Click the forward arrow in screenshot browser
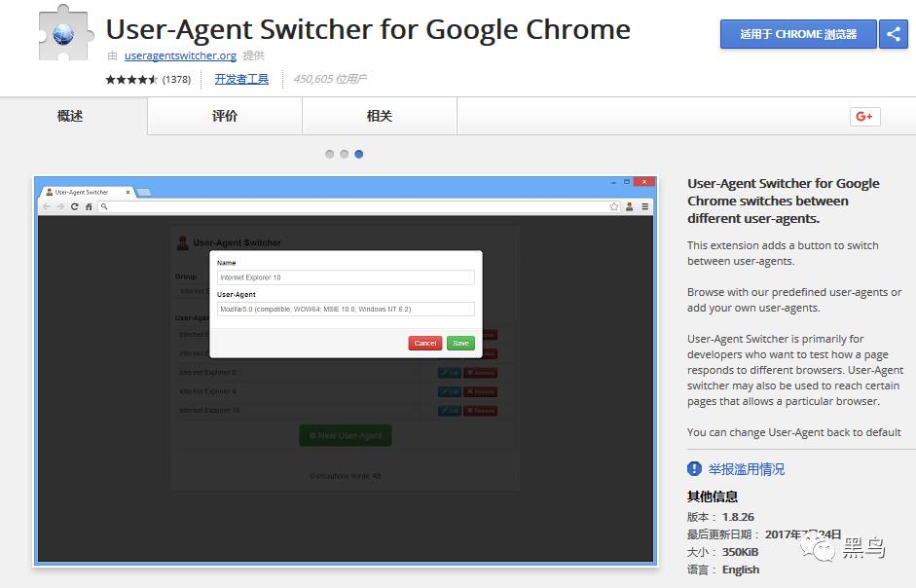Screen dimensions: 916x588 (x=60, y=206)
